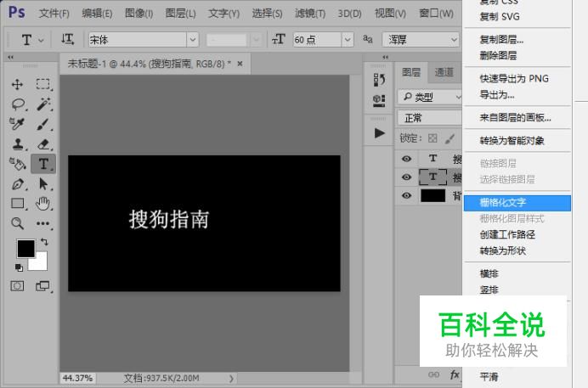
Task: Close the 未标题-1 document tab
Action: pyautogui.click(x=240, y=64)
